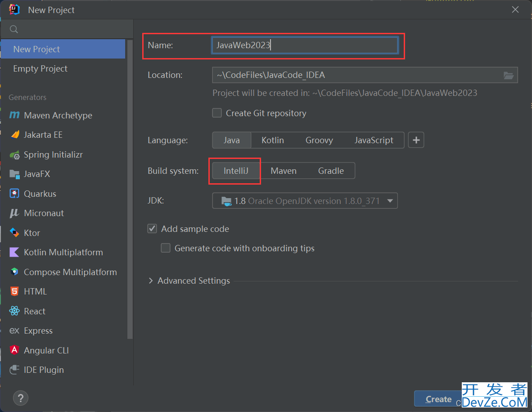
Task: Select Empty Project in the sidebar
Action: point(63,68)
